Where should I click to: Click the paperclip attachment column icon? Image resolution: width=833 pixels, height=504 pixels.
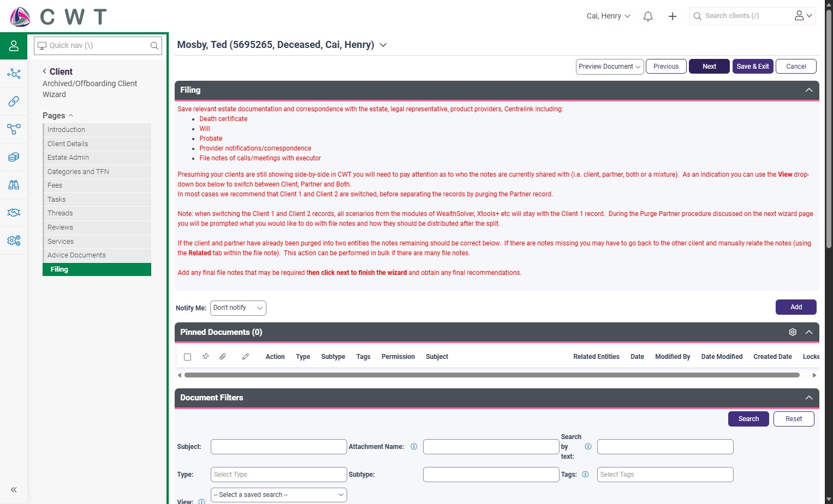point(223,356)
